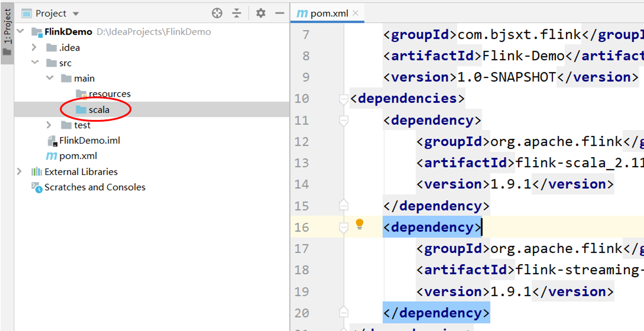Click line number 7 in the gutter

click(x=306, y=35)
